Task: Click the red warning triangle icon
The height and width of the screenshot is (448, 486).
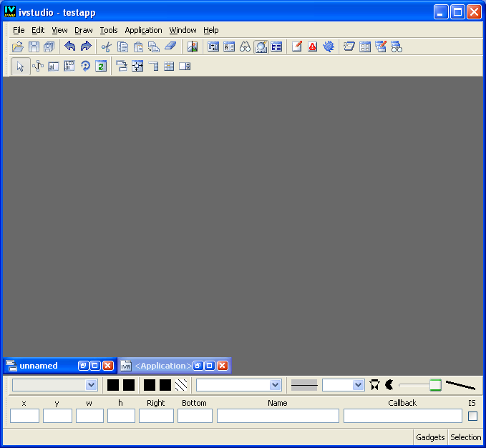Action: (x=313, y=47)
